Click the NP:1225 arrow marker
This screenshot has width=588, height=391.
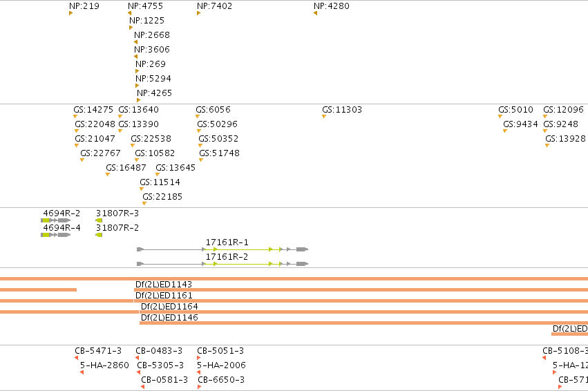pyautogui.click(x=131, y=28)
